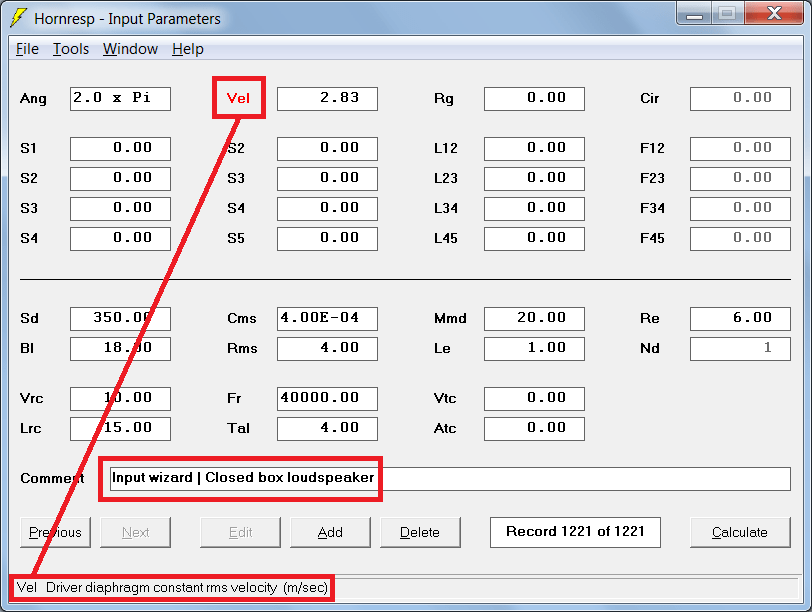
Task: Select the Vtc input field
Action: click(534, 399)
